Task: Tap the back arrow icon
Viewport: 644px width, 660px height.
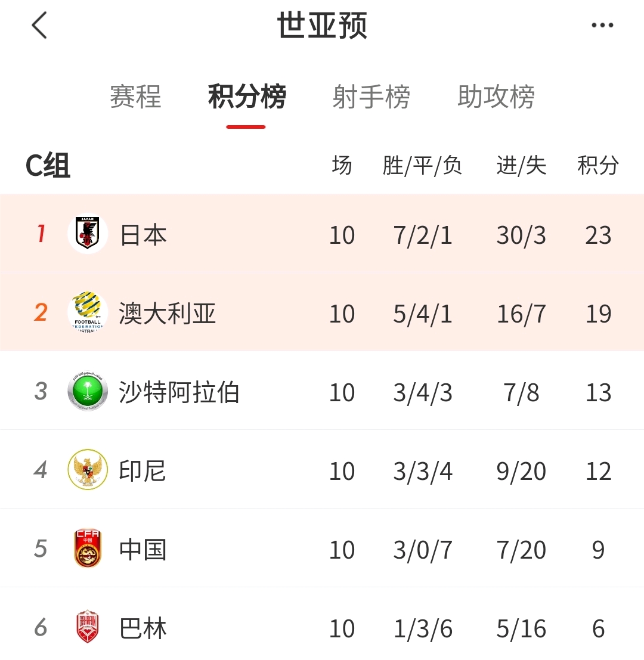Action: (x=39, y=25)
